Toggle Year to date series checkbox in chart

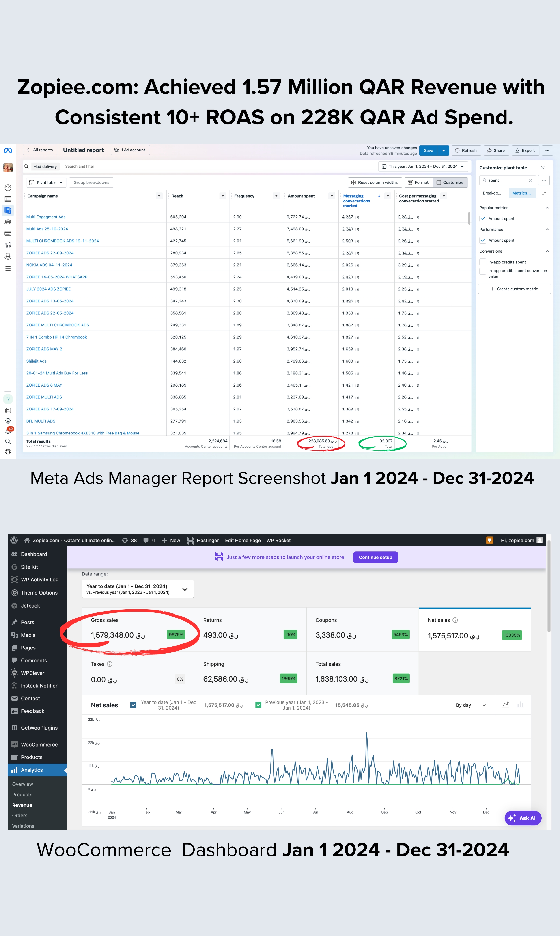click(133, 705)
